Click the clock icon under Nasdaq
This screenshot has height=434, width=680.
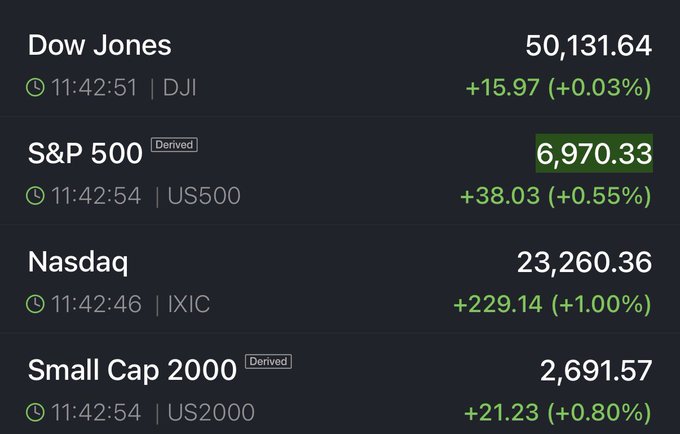click(35, 304)
